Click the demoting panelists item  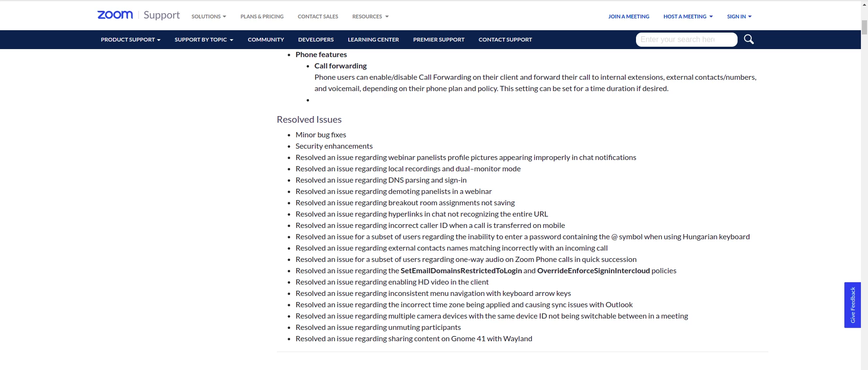[x=394, y=192]
